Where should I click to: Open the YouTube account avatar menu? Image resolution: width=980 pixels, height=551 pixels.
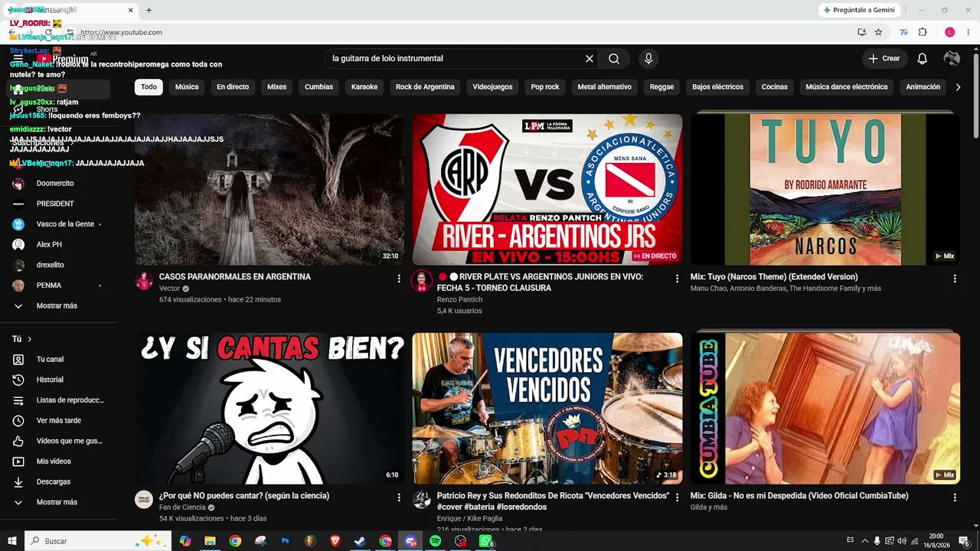pos(952,59)
